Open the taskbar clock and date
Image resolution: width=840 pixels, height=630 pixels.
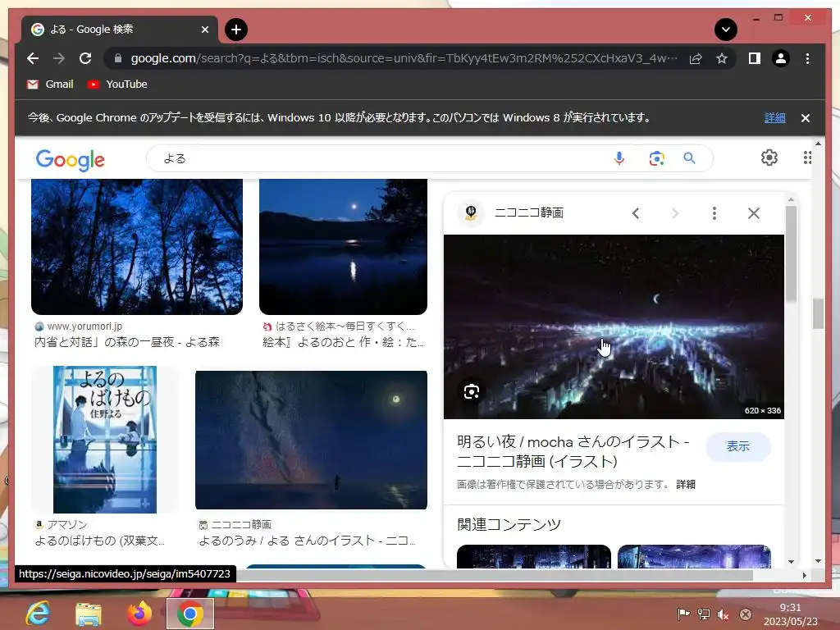point(791,614)
